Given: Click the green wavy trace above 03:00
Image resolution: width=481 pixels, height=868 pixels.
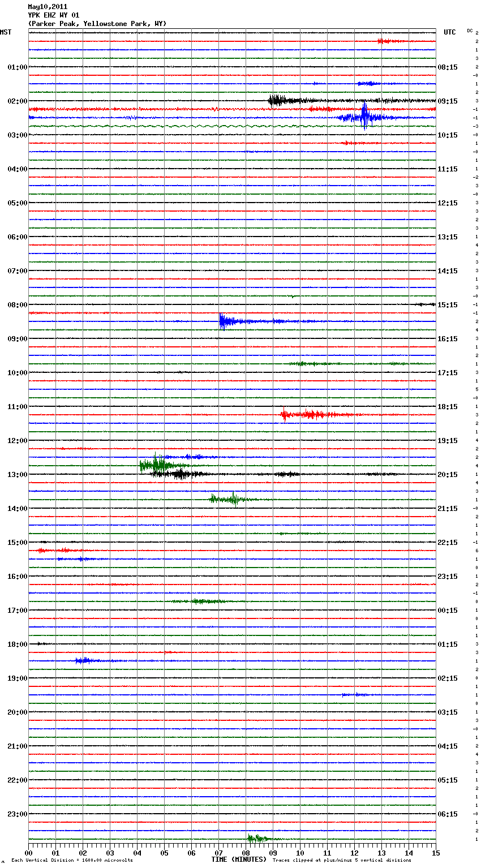Looking at the screenshot, I should tap(232, 126).
